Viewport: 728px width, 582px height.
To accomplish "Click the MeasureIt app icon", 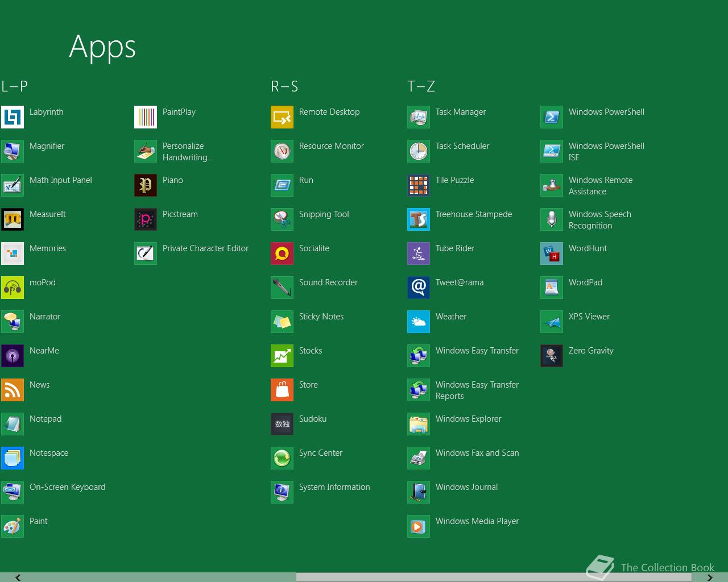I will pos(13,219).
